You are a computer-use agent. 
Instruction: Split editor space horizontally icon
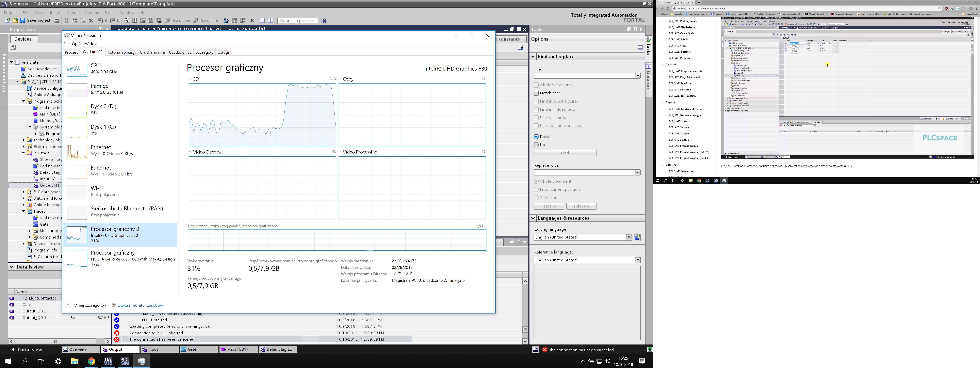click(x=262, y=21)
